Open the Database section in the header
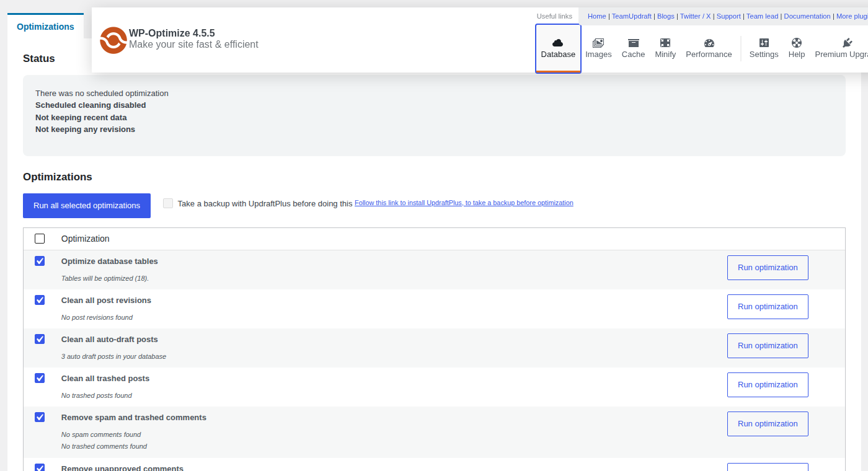Viewport: 868px width, 471px height. pos(558,48)
